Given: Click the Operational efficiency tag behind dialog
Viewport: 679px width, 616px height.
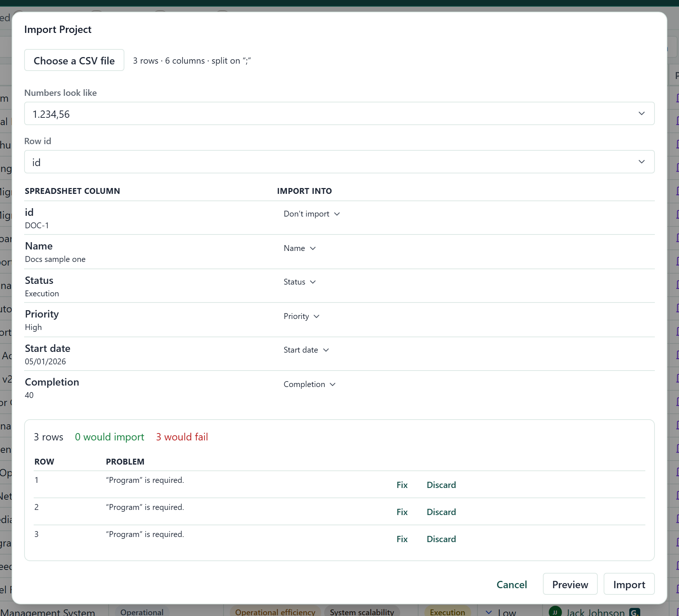Looking at the screenshot, I should coord(275,612).
